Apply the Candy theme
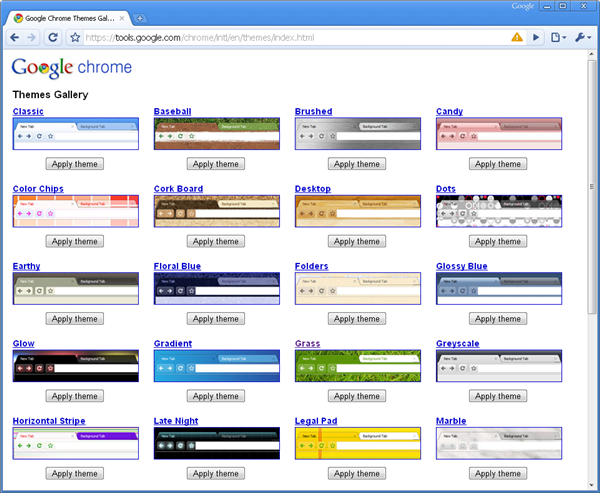Image resolution: width=600 pixels, height=493 pixels. pyautogui.click(x=498, y=164)
